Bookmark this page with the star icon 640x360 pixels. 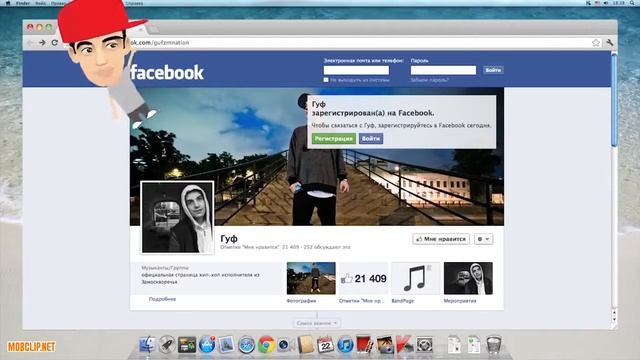pos(596,42)
